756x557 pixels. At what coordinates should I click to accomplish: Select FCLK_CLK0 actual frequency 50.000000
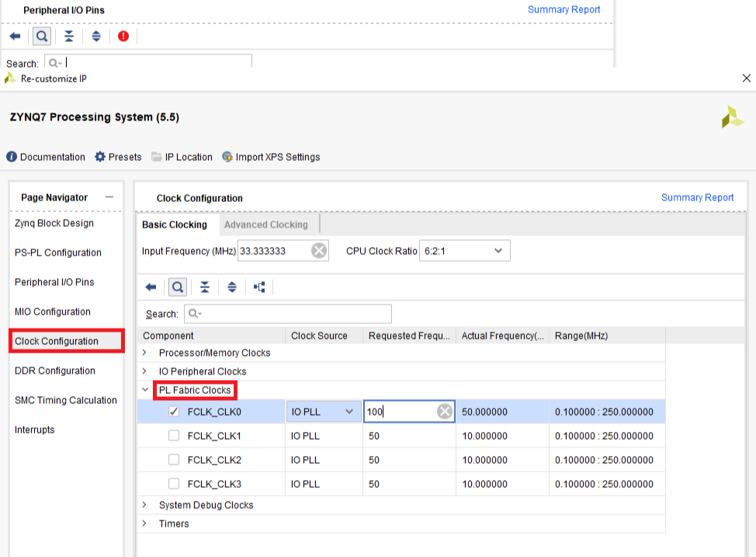[502, 412]
